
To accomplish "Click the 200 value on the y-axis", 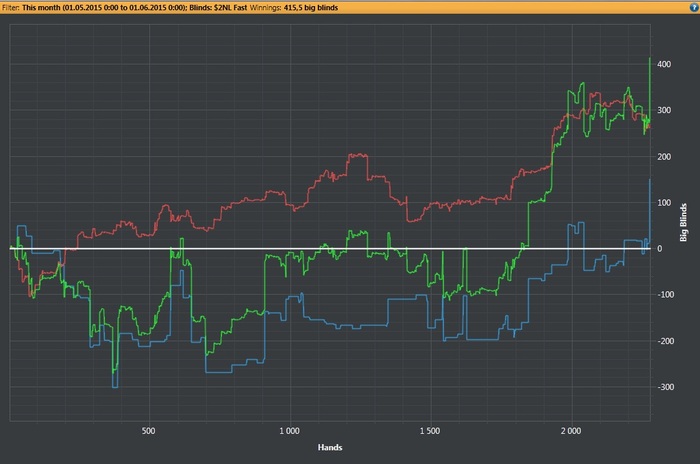I will pos(664,157).
